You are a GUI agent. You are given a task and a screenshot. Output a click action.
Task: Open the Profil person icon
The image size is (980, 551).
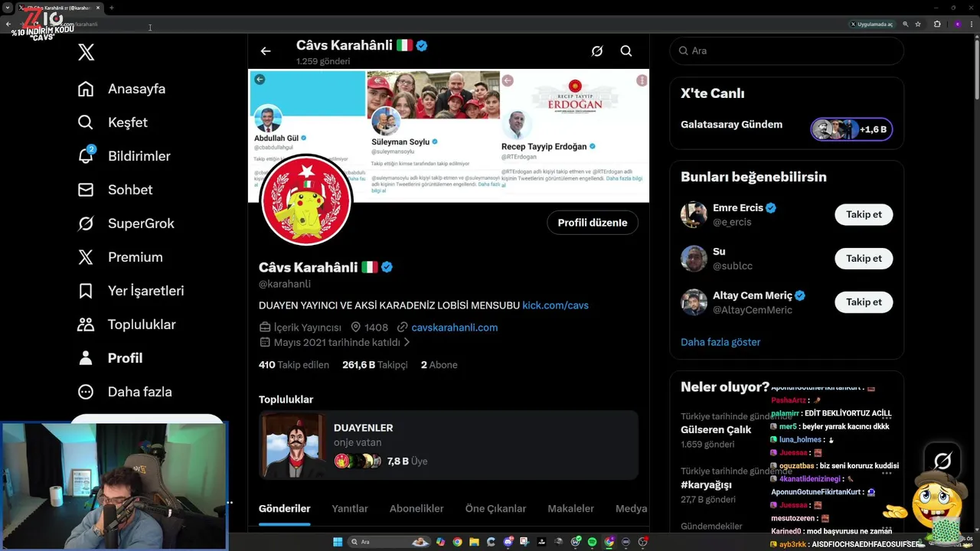(86, 358)
